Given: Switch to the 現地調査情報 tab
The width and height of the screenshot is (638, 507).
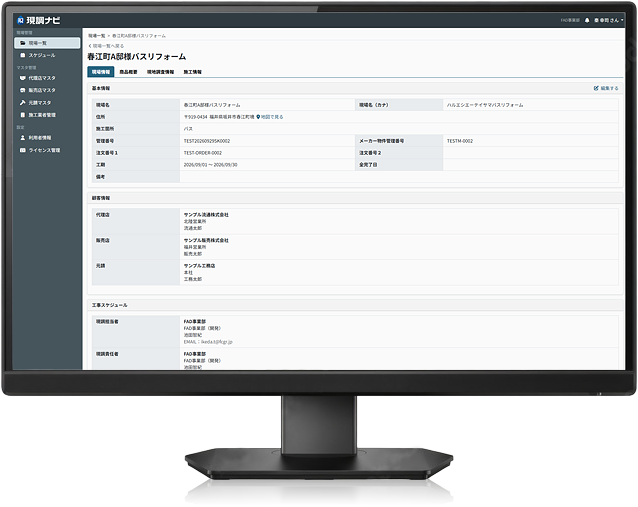Looking at the screenshot, I should [x=160, y=72].
